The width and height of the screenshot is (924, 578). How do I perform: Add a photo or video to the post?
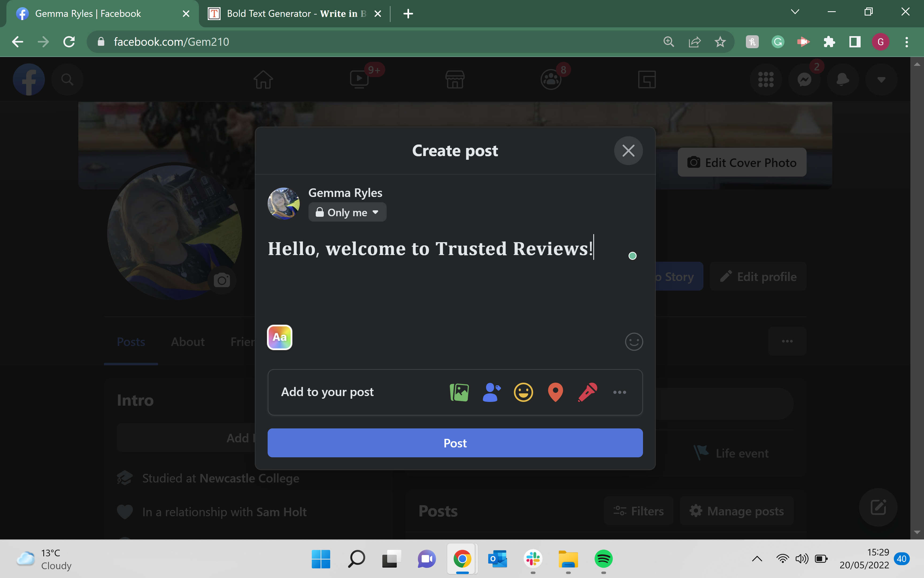[459, 392]
